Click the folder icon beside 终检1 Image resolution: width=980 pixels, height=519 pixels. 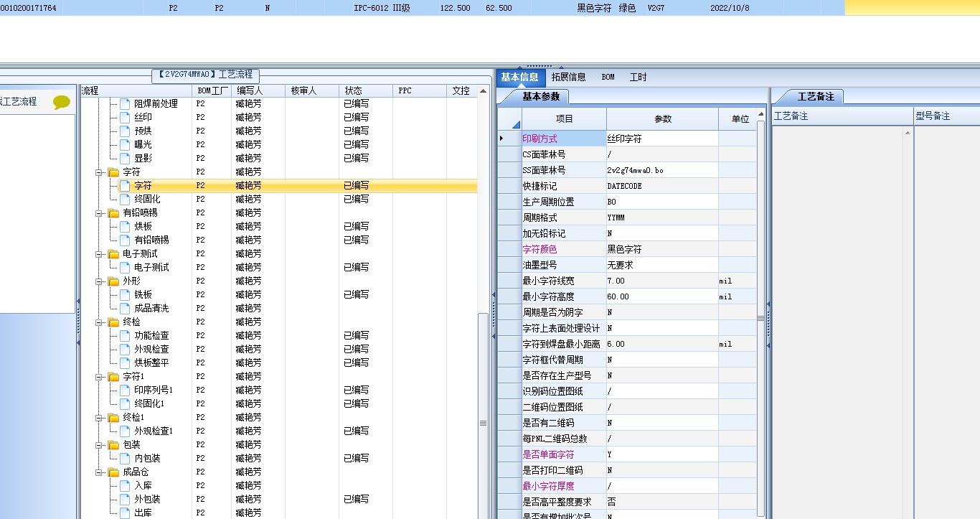pos(113,417)
